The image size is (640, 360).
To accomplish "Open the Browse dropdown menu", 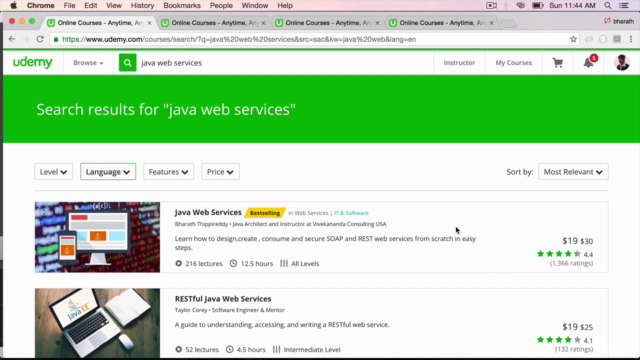I will point(88,63).
